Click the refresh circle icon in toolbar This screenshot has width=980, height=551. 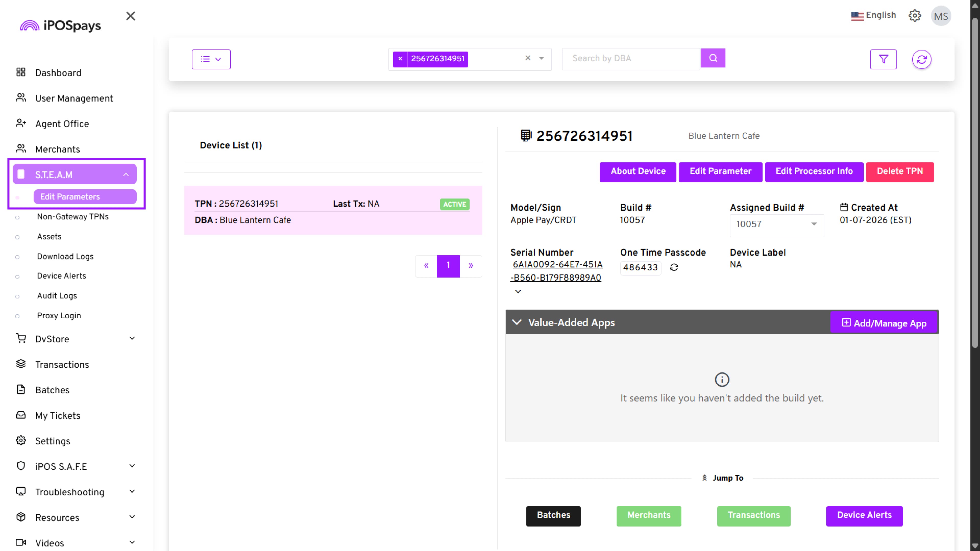click(921, 59)
